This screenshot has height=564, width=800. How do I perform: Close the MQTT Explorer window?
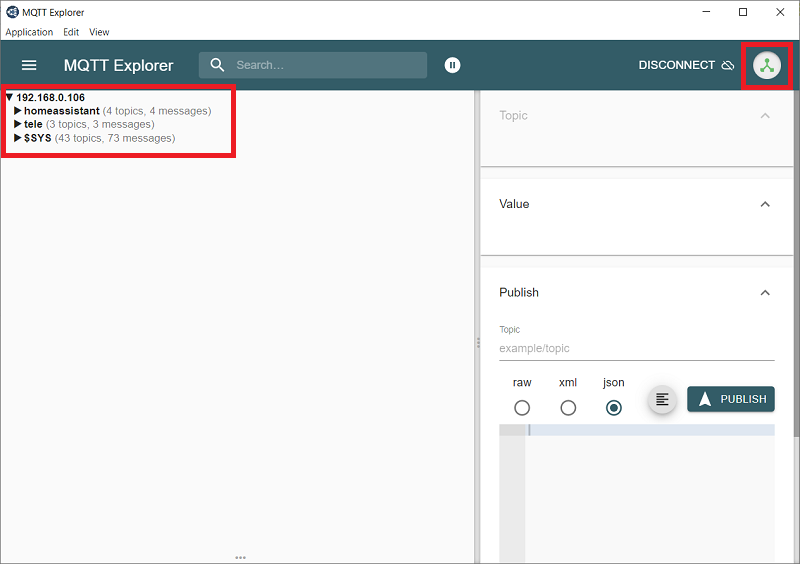[780, 12]
